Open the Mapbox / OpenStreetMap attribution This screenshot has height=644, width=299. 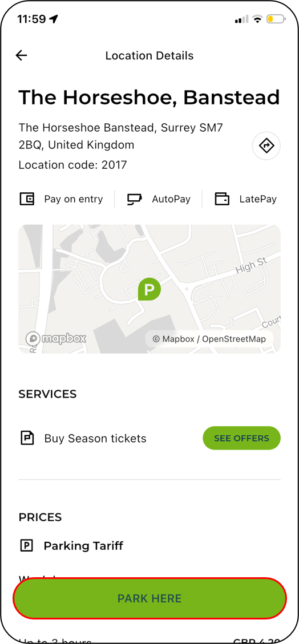(209, 339)
